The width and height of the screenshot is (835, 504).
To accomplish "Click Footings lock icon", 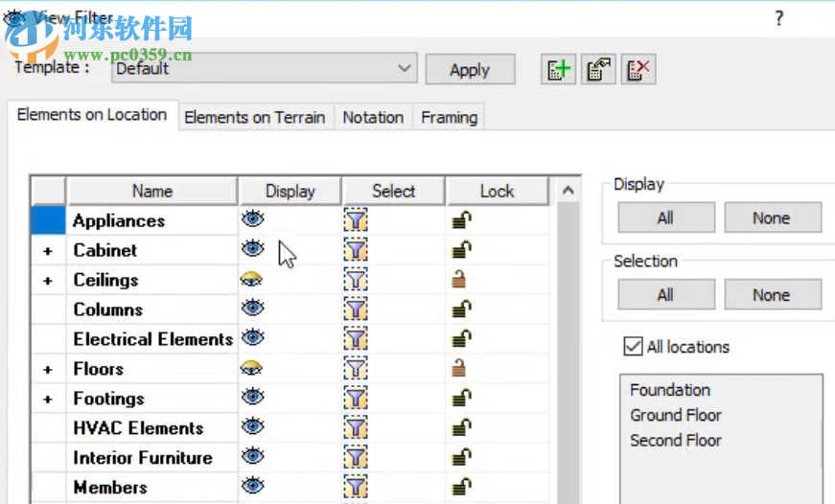I will 461,398.
